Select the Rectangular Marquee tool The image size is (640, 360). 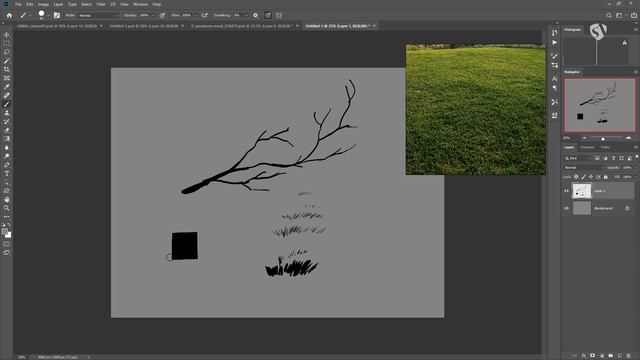coord(7,44)
